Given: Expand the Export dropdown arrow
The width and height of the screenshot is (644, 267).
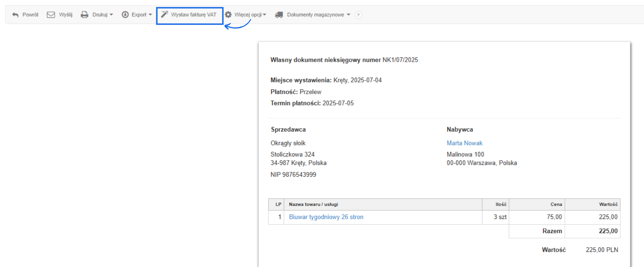Looking at the screenshot, I should (150, 15).
